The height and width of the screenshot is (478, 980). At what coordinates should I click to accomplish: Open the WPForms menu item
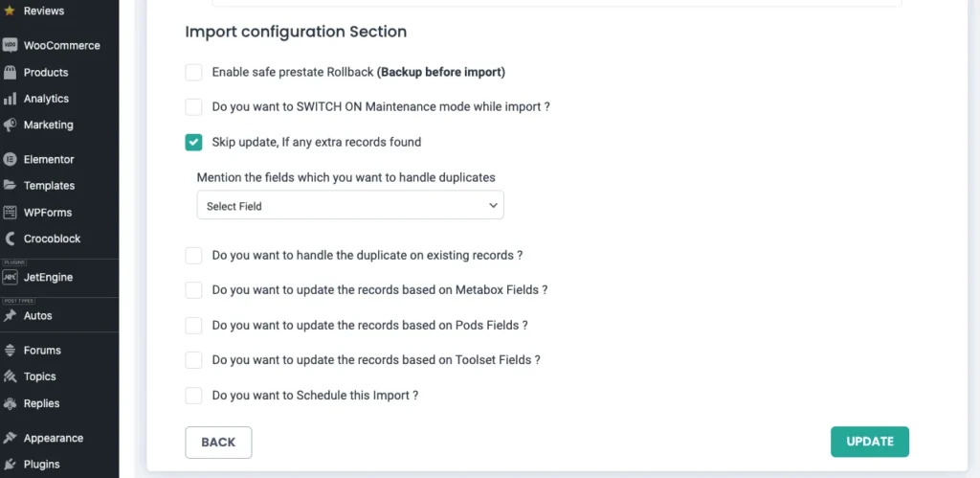click(x=47, y=212)
